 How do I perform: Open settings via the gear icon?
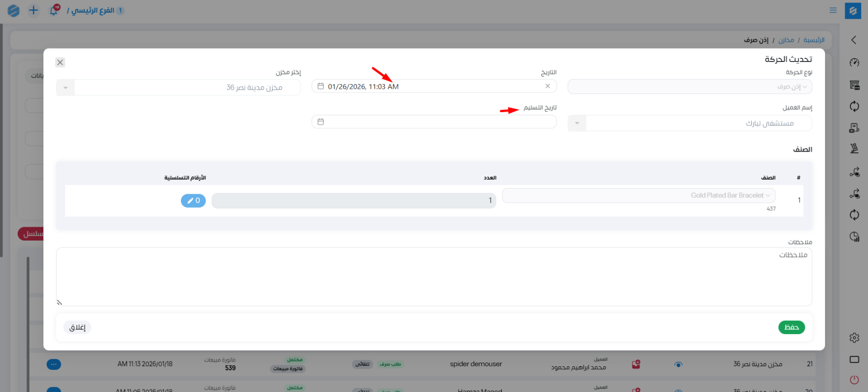[x=854, y=338]
